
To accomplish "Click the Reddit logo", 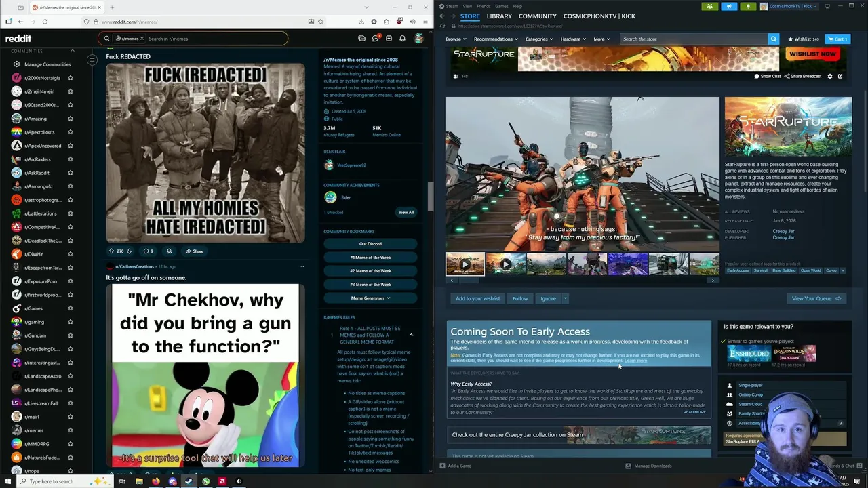I will click(x=18, y=39).
